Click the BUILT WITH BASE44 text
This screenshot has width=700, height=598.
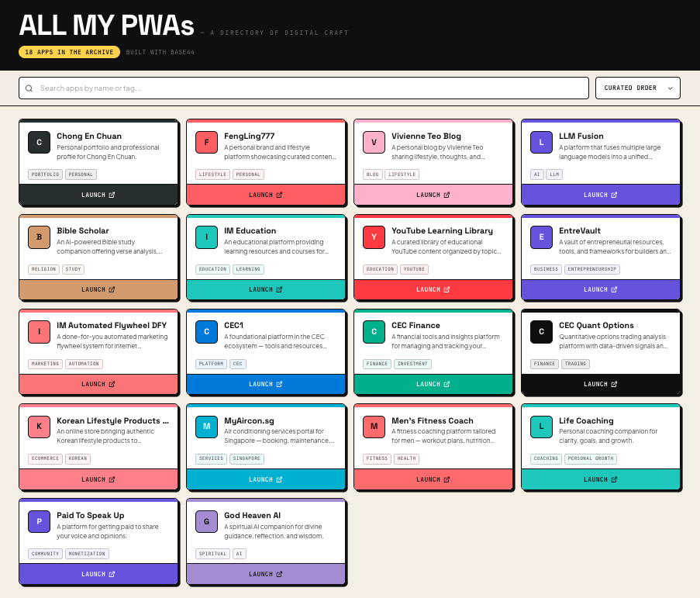point(160,52)
